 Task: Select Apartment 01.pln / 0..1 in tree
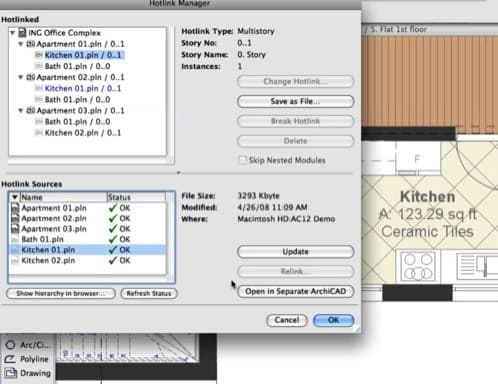[x=80, y=44]
